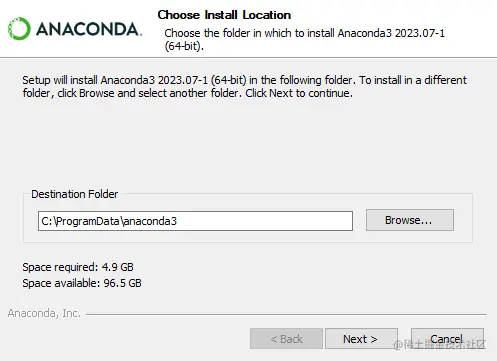Click the ANACONDA wordmark in header

pos(89,29)
